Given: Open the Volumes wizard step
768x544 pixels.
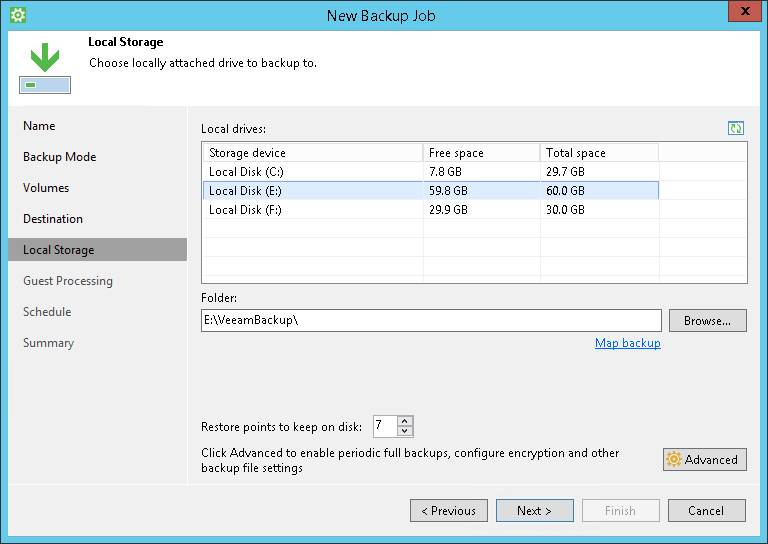Looking at the screenshot, I should tap(46, 188).
